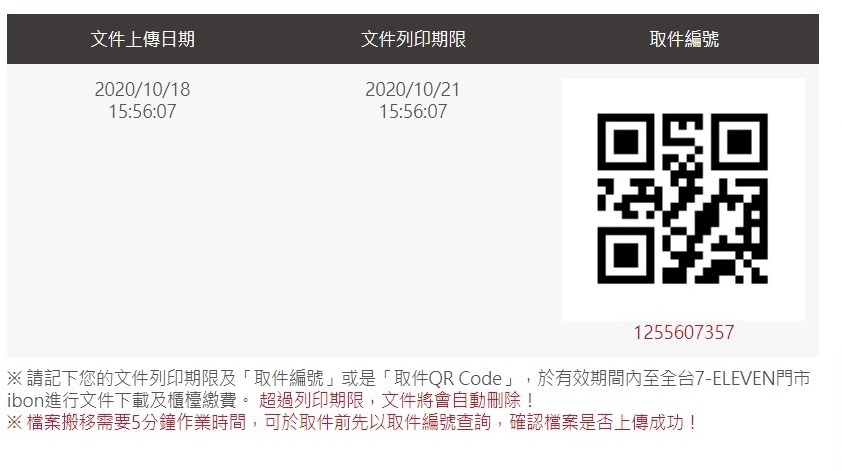Click the 取件編號 column header
The image size is (842, 471).
pyautogui.click(x=684, y=39)
